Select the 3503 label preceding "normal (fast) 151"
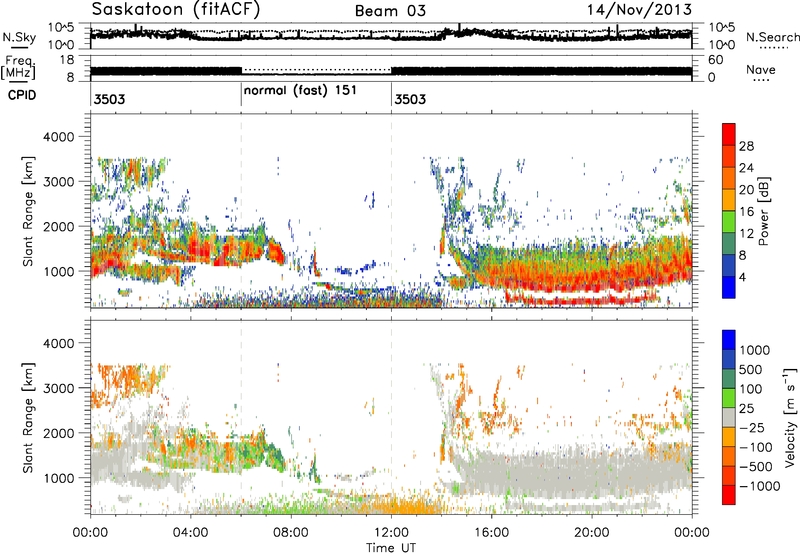800x554 pixels. (x=109, y=99)
